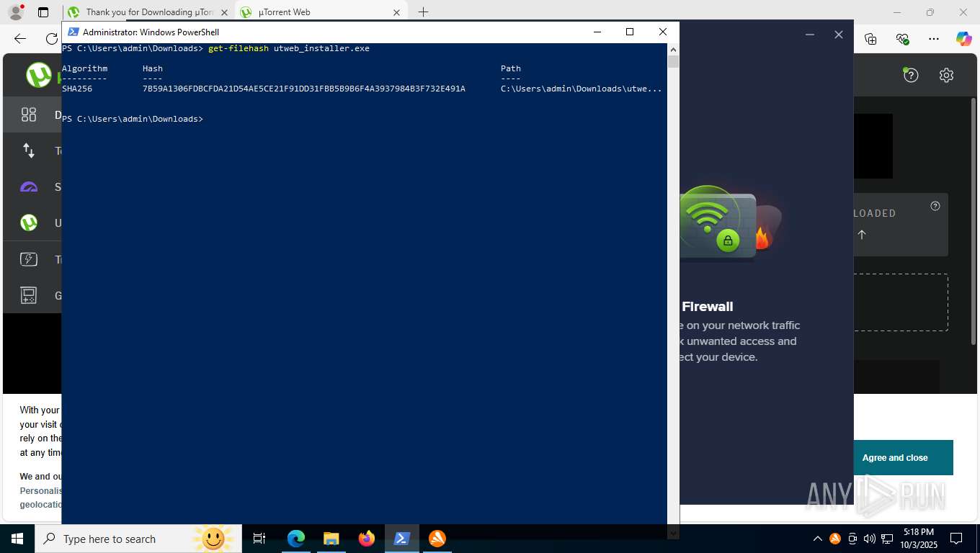Close the Firewall ad overlay with X

(839, 35)
